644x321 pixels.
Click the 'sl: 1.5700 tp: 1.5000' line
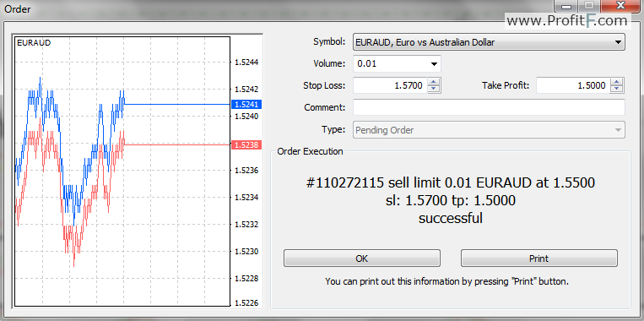tap(451, 200)
